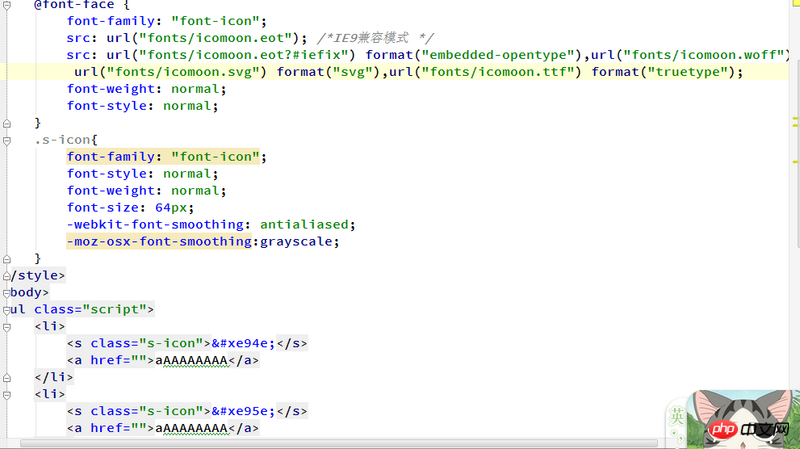Collapse the first li element fold marker

click(x=7, y=327)
